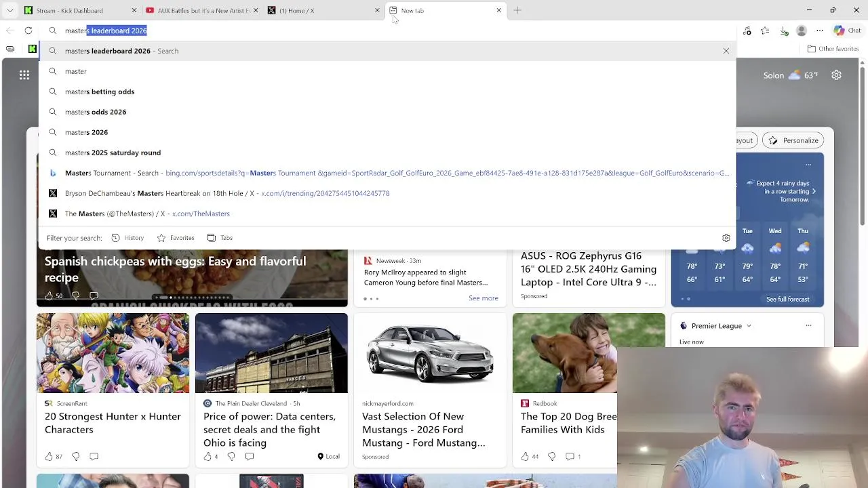Filter search by History
Screen dimensions: 868x488
point(127,238)
